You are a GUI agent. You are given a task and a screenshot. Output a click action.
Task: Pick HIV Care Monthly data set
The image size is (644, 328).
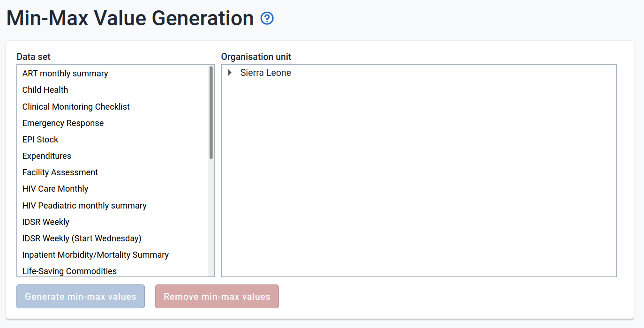(x=55, y=189)
